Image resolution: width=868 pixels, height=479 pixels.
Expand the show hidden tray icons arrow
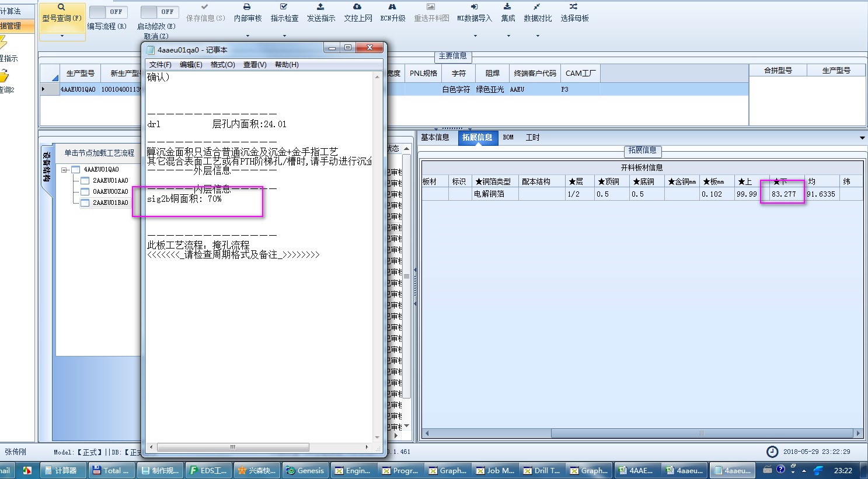(804, 470)
